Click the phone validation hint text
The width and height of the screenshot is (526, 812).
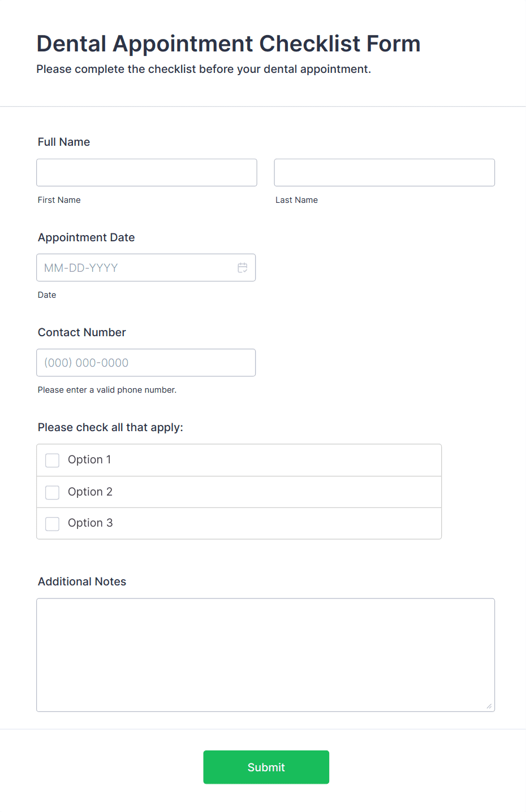point(107,390)
